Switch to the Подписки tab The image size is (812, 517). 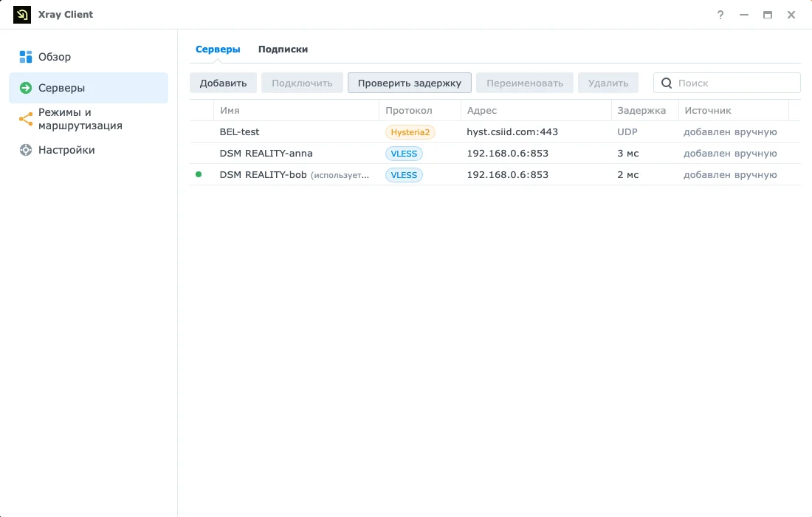[283, 49]
